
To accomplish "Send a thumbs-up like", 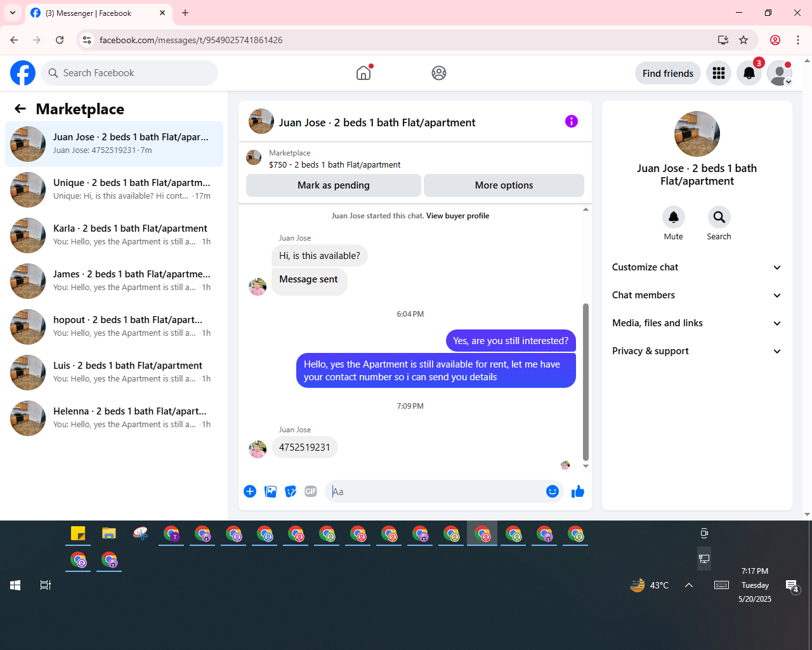I will point(578,491).
